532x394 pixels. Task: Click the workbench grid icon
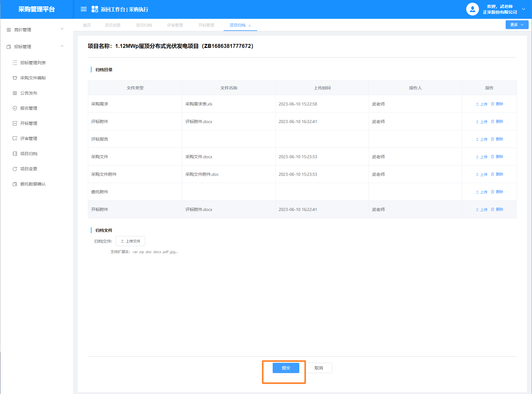pos(95,9)
